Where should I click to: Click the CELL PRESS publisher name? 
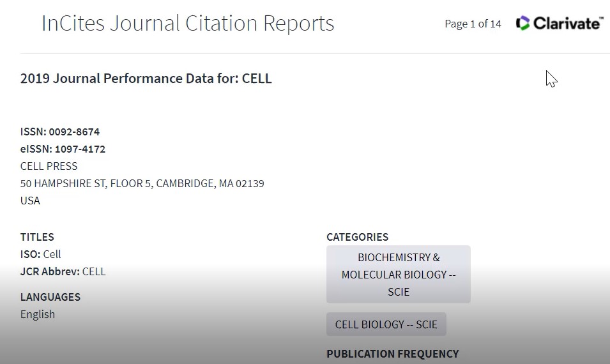[49, 166]
